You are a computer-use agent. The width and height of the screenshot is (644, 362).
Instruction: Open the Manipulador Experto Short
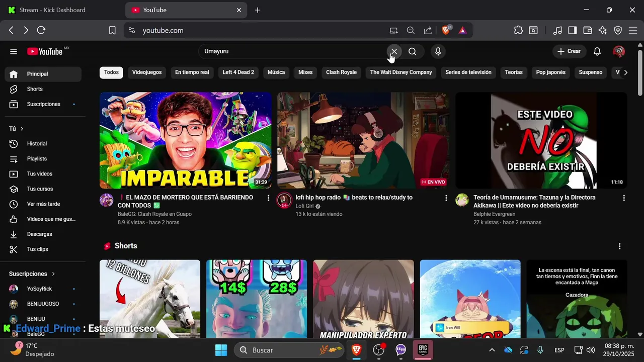click(x=363, y=299)
